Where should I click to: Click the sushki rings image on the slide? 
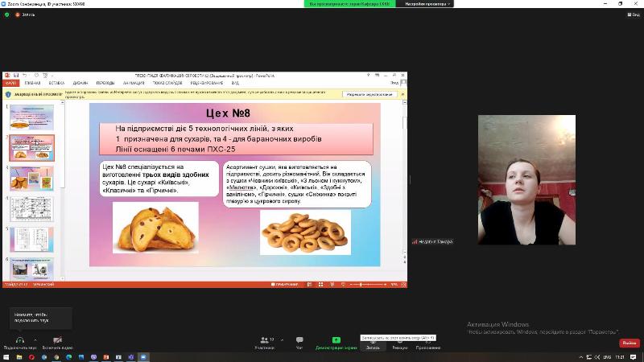[x=305, y=232]
